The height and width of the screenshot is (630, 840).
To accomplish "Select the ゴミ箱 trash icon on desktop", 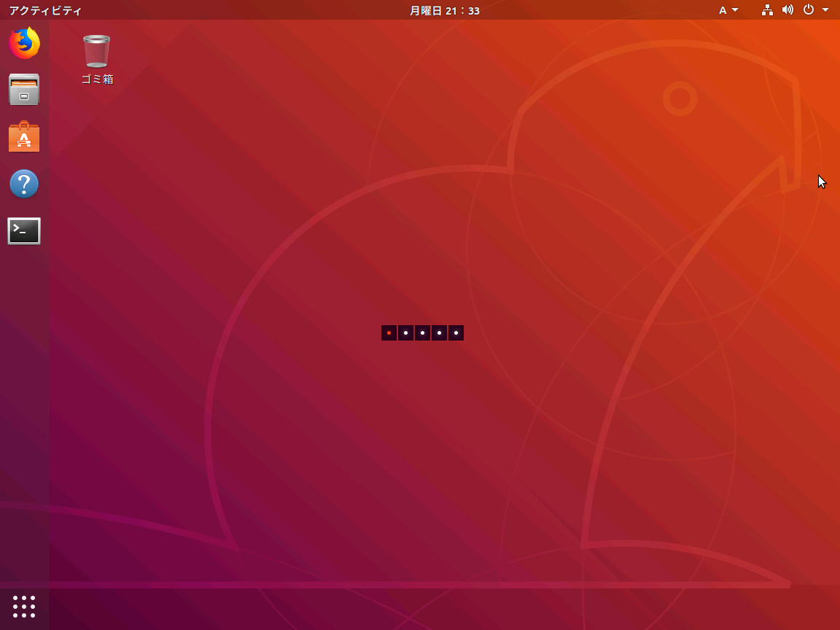I will [96, 52].
